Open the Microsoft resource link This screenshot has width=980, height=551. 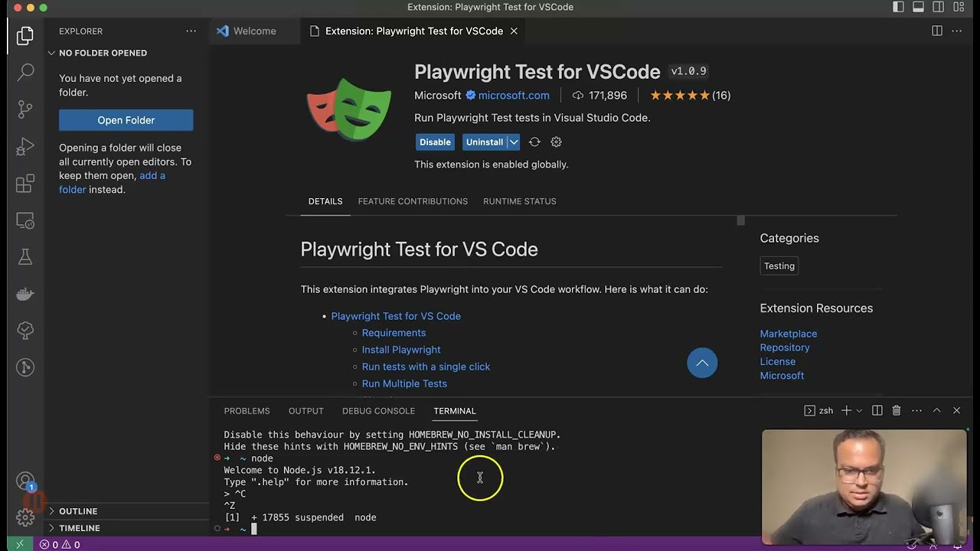tap(782, 376)
